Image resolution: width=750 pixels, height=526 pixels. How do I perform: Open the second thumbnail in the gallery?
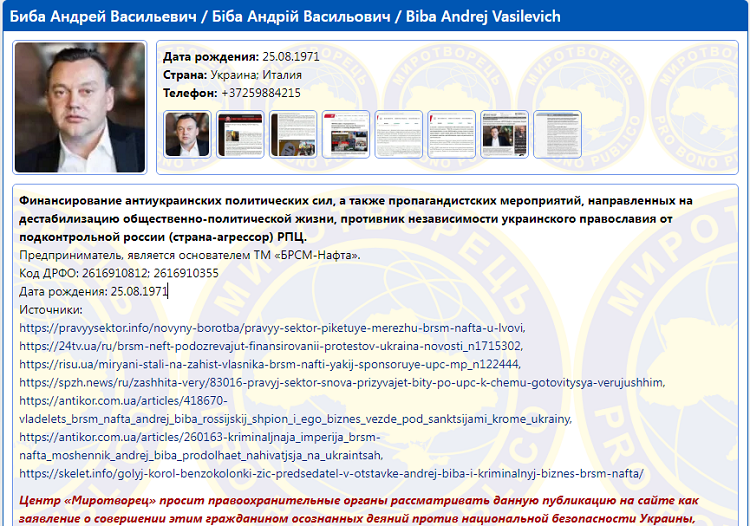click(x=240, y=134)
